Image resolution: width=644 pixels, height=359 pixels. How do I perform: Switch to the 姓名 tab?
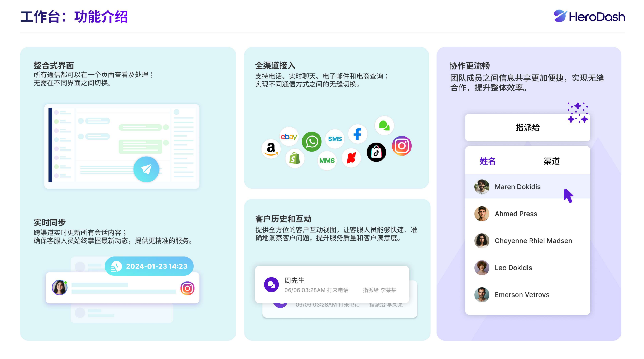(x=487, y=161)
